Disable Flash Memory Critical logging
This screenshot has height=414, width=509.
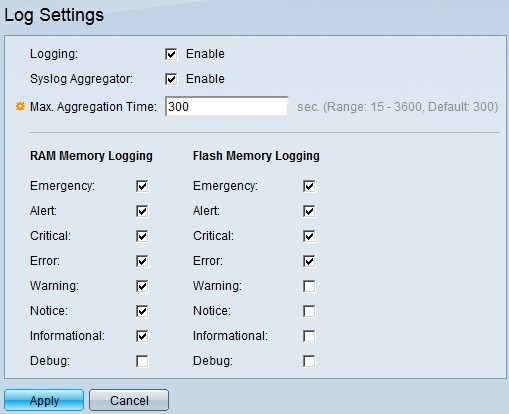309,236
